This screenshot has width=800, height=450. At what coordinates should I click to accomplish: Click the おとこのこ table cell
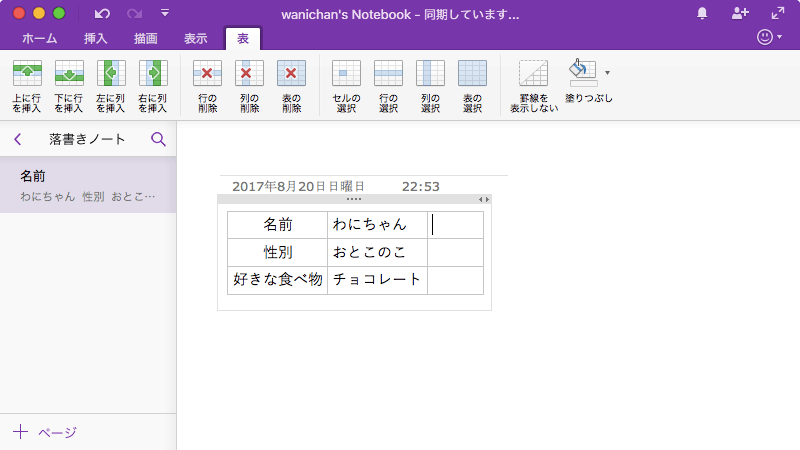pyautogui.click(x=377, y=253)
